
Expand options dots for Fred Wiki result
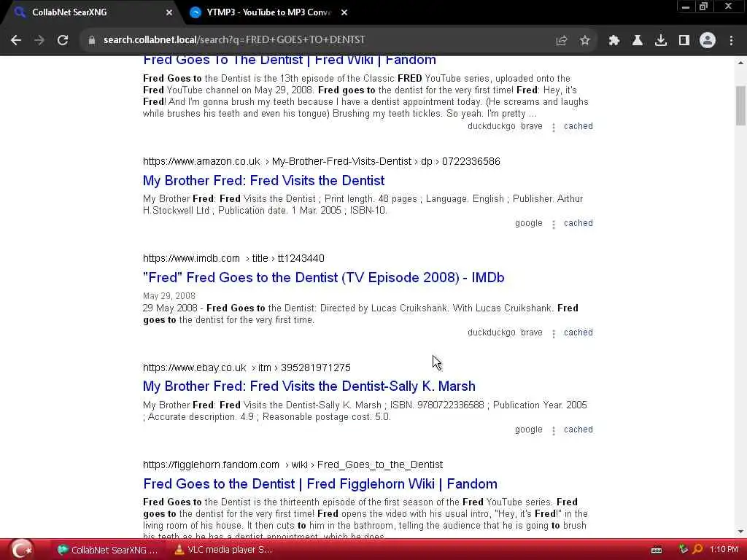pos(554,127)
